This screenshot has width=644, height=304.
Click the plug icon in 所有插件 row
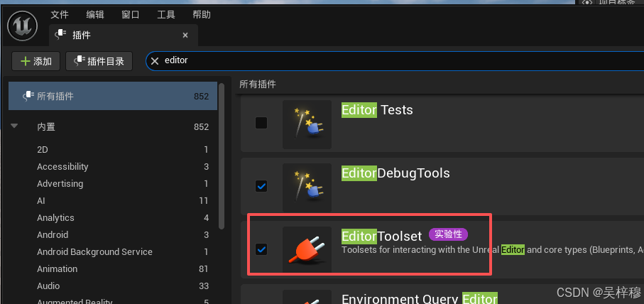click(28, 96)
